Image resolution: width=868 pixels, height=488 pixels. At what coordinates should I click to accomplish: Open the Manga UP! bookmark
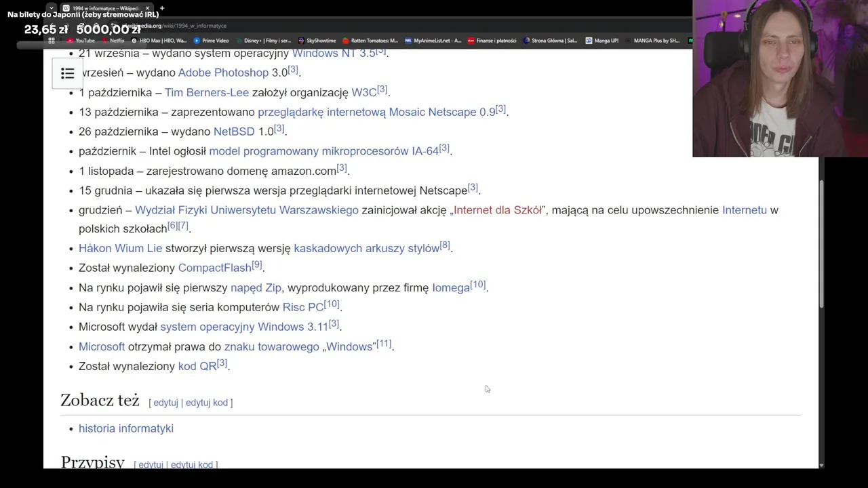[x=602, y=41]
